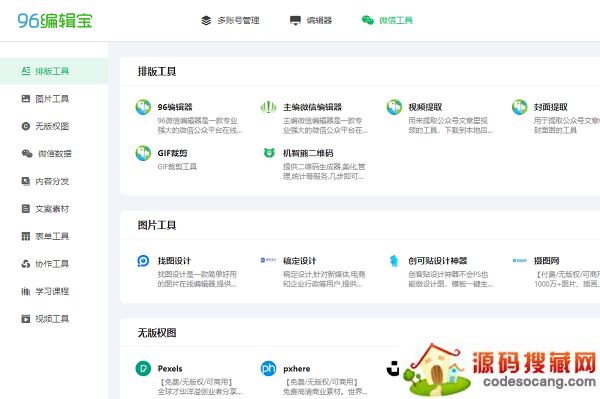This screenshot has width=600, height=399.
Task: Open the 摄图网 tool
Action: click(546, 261)
